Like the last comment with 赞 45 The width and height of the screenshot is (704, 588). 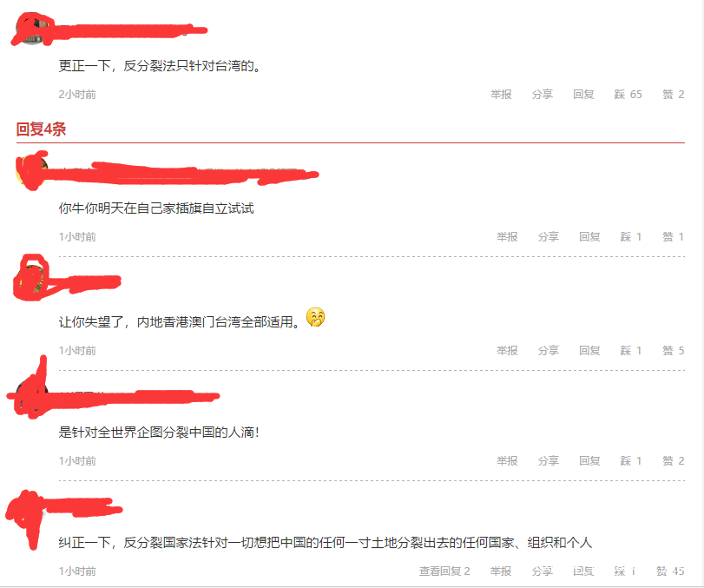670,571
